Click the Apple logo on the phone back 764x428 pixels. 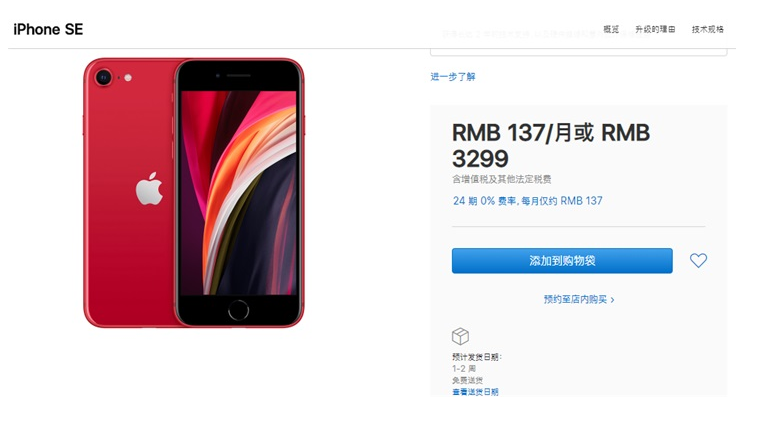pyautogui.click(x=149, y=189)
